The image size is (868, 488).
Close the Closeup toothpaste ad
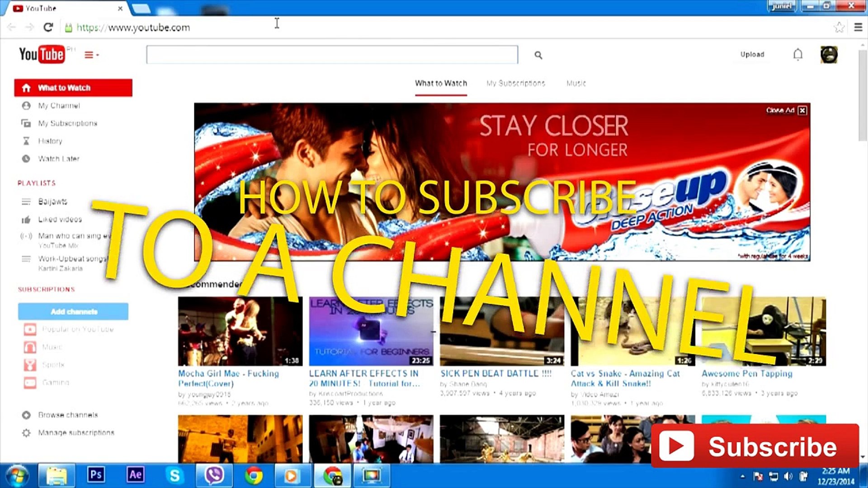coord(802,110)
